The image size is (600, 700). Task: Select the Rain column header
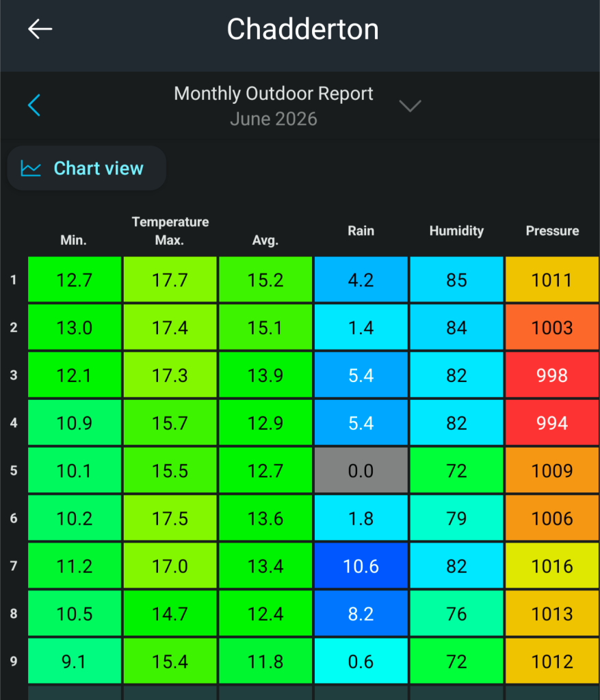[361, 231]
